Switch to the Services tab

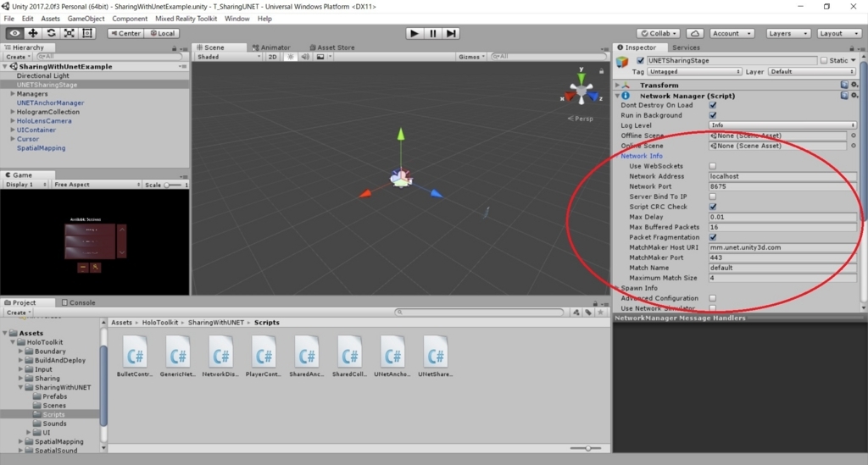click(x=686, y=47)
